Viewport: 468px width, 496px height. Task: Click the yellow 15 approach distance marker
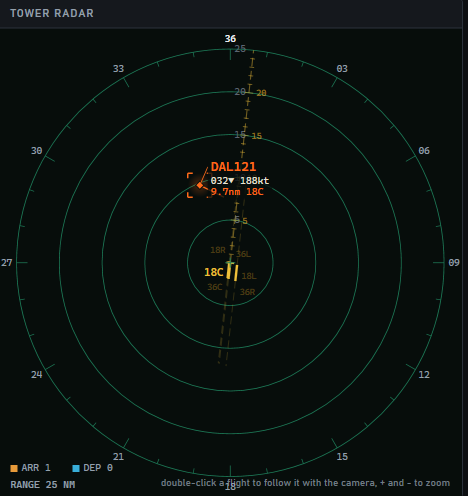click(257, 136)
